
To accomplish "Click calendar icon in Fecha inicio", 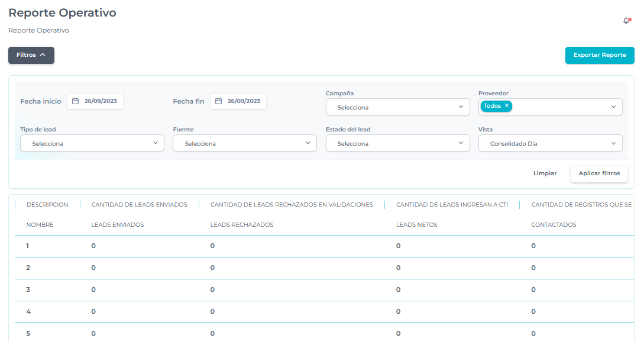I will (75, 101).
